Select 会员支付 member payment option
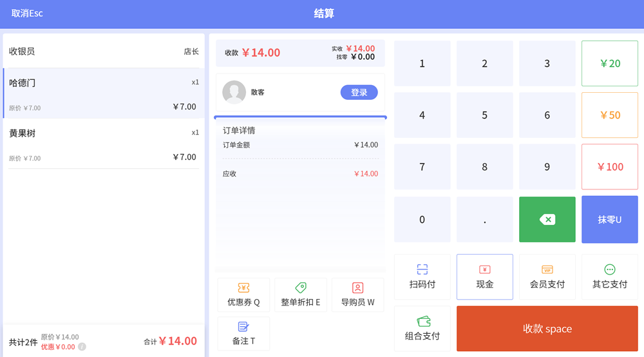Viewport: 644px width, 357px height. pos(547,276)
